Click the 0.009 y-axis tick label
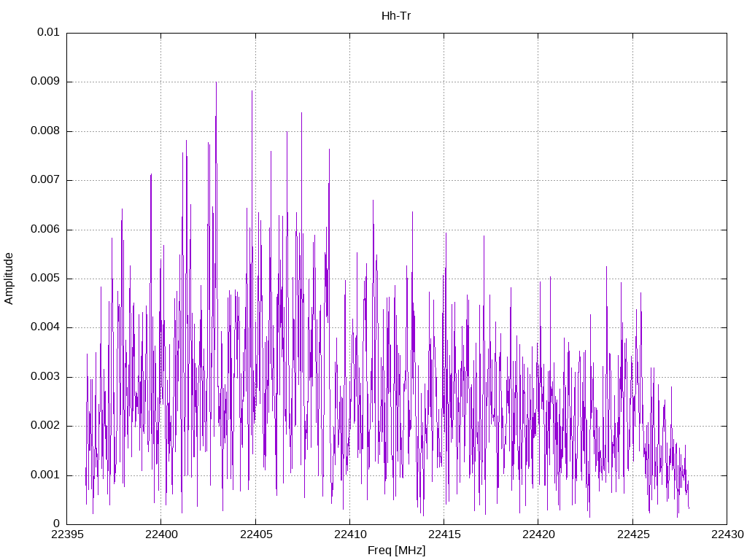The height and width of the screenshot is (560, 747). click(x=45, y=81)
